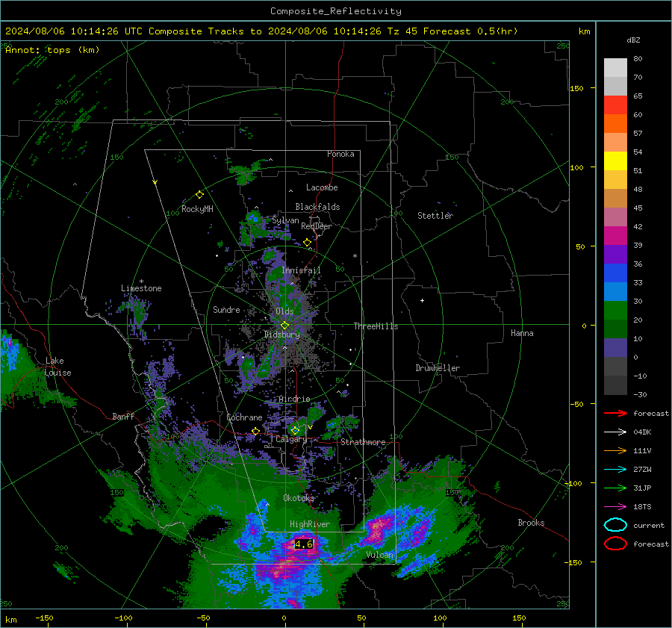
Task: Click the Blackfalds city label
Action: click(317, 207)
